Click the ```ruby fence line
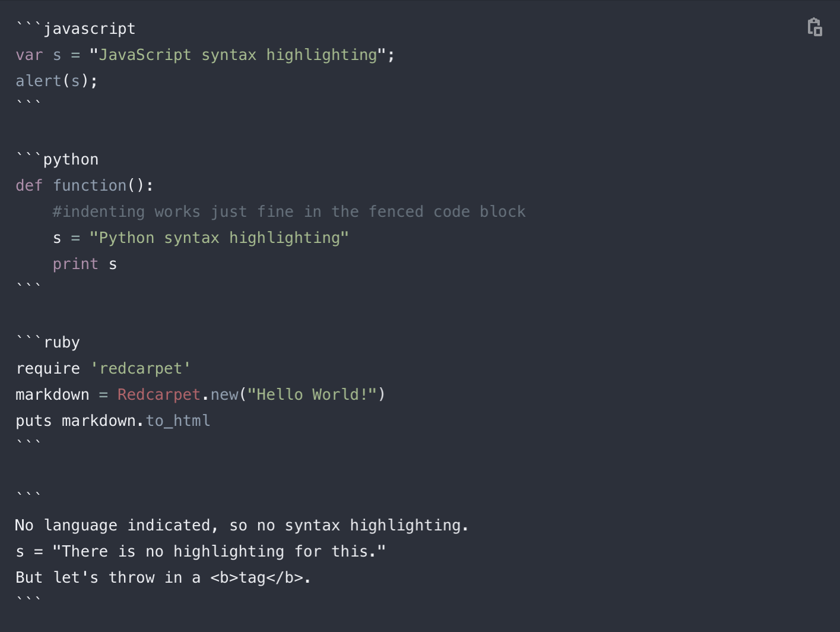The height and width of the screenshot is (632, 840). coord(47,342)
